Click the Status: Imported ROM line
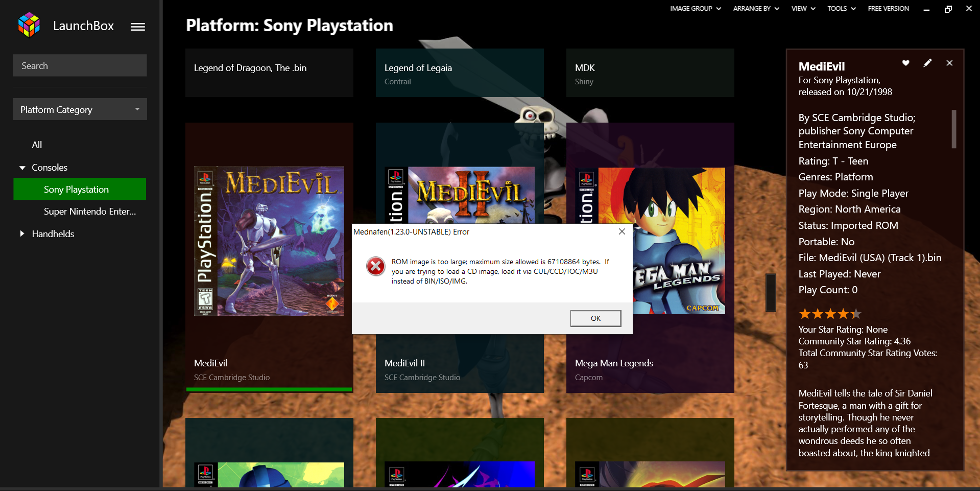 click(x=848, y=225)
